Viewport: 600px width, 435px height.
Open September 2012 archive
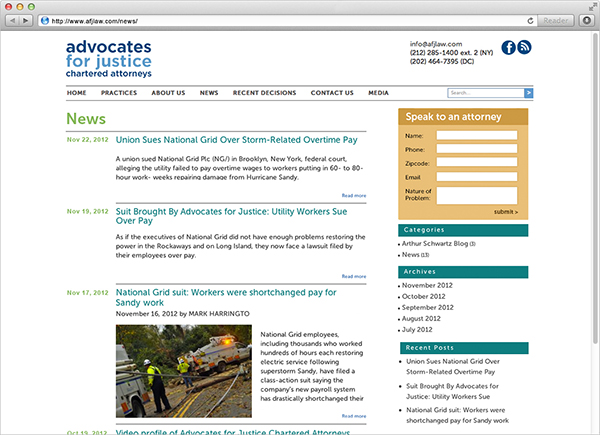427,308
